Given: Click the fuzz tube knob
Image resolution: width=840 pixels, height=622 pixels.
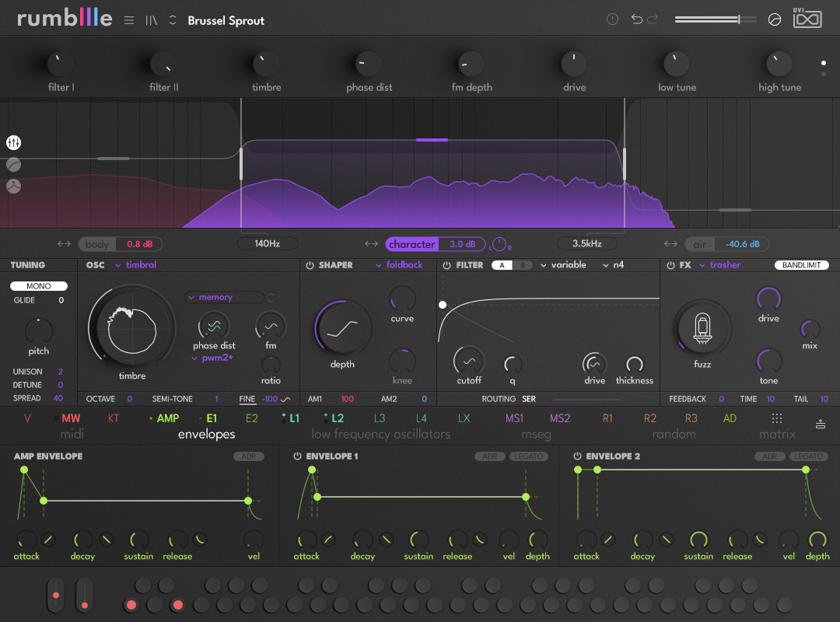Looking at the screenshot, I should point(702,328).
